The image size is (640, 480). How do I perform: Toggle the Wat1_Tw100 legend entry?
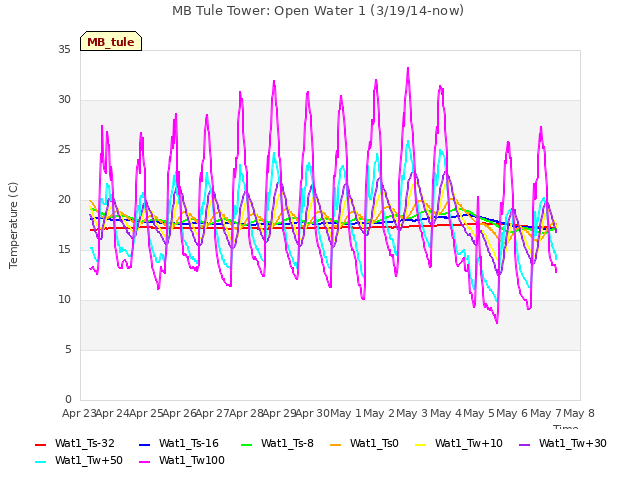pyautogui.click(x=182, y=461)
